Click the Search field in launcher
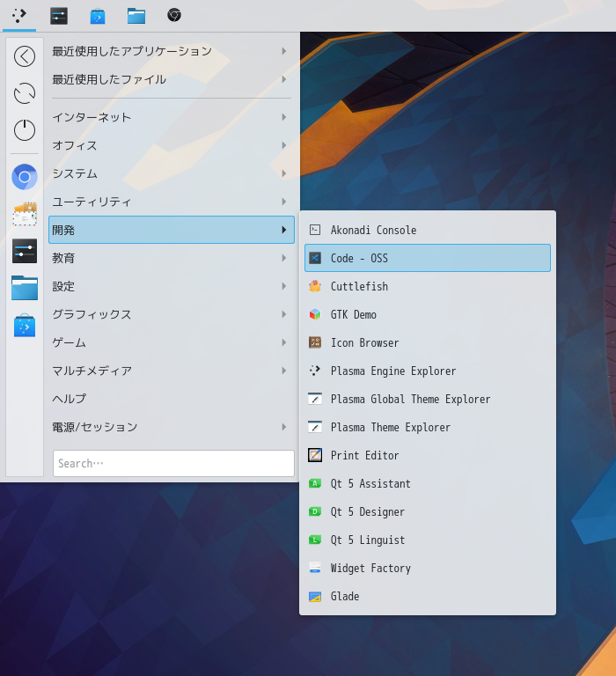This screenshot has height=676, width=616. point(173,464)
